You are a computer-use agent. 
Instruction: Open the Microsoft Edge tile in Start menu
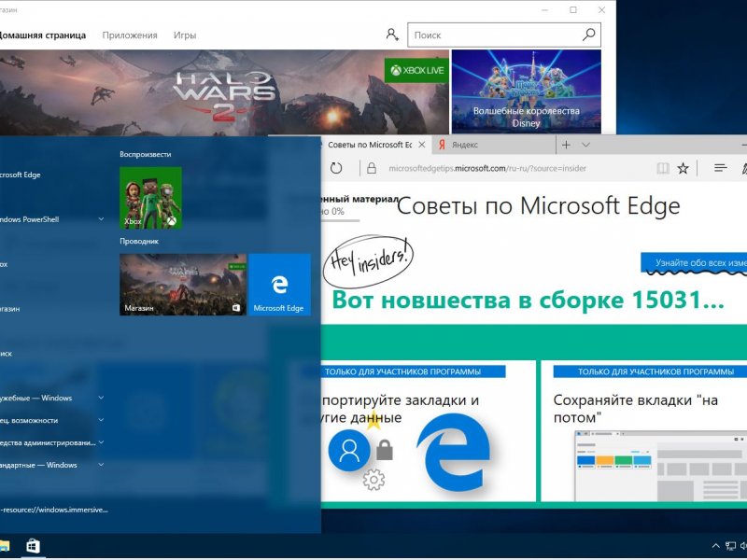279,285
